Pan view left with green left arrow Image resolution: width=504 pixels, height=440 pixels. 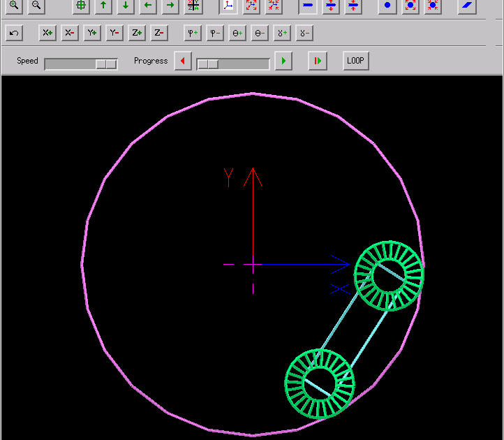tap(148, 6)
